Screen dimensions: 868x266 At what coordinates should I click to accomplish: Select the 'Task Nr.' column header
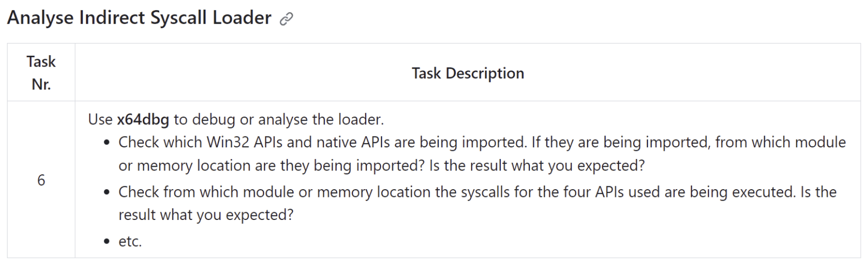click(x=41, y=72)
